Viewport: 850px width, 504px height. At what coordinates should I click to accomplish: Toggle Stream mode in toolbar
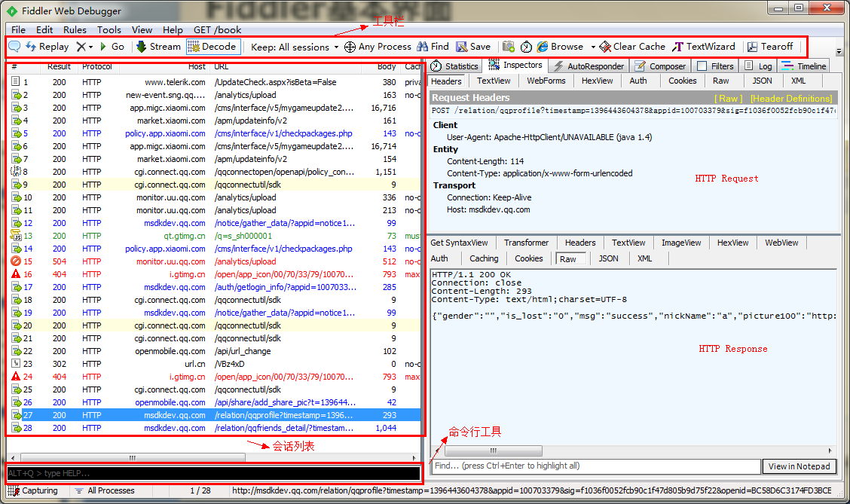click(158, 47)
